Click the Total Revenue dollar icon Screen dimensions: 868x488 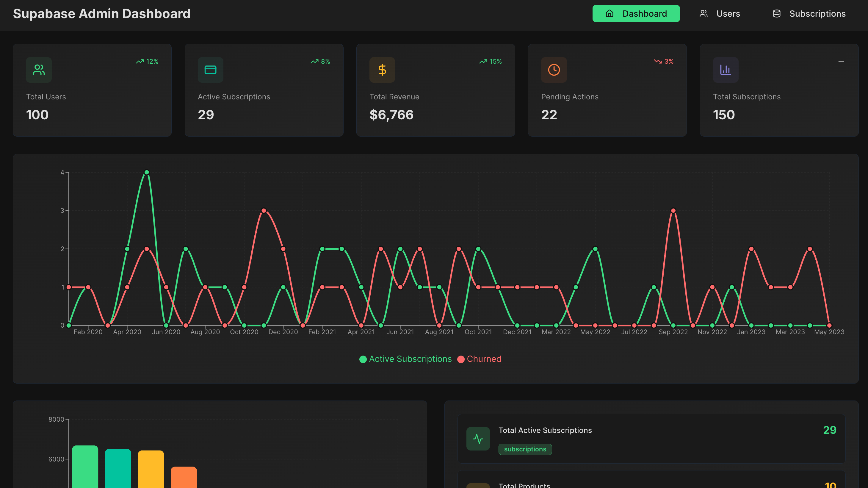click(382, 70)
